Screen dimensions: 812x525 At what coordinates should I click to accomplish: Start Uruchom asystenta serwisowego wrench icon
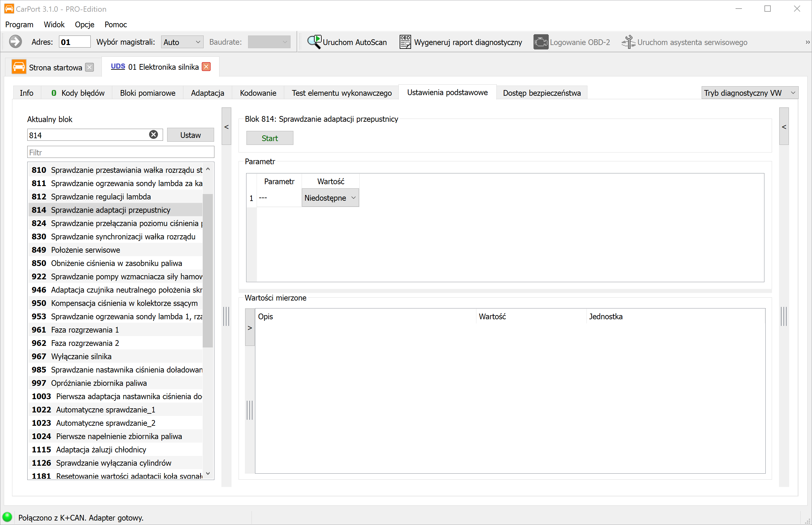[628, 42]
